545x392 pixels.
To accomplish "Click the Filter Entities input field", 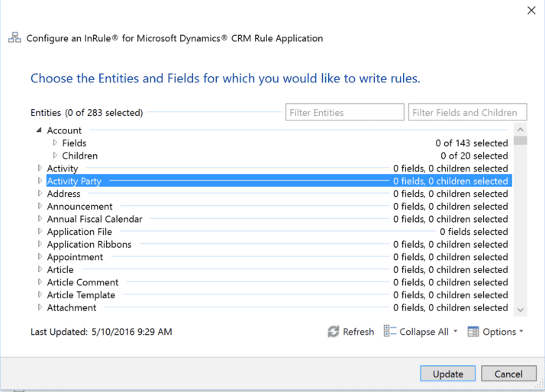I will pyautogui.click(x=345, y=113).
